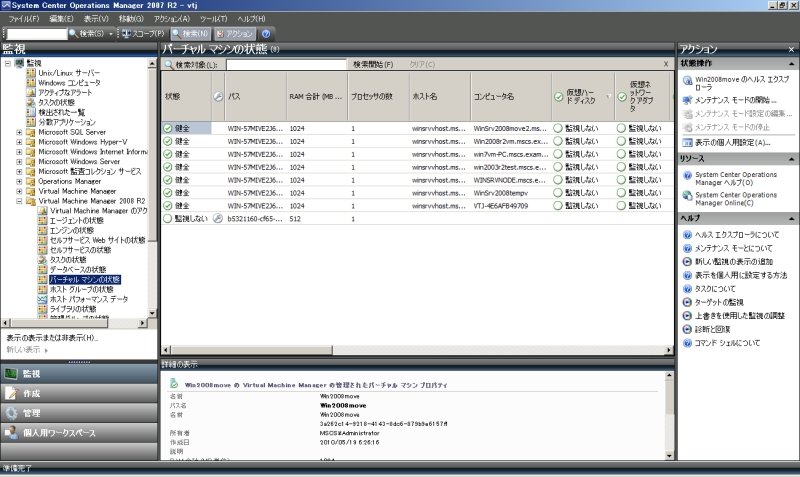Expand the Microsoft Windows Hyper-V tree node
The image size is (800, 477).
(x=19, y=142)
